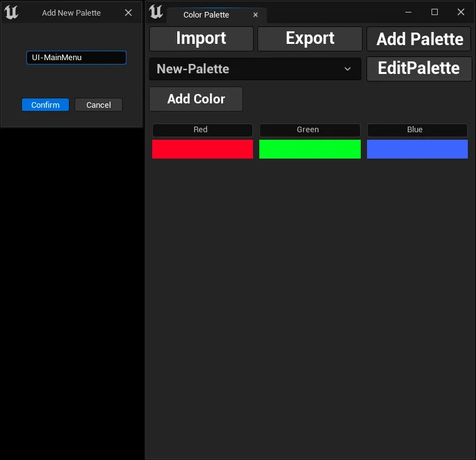476x460 pixels.
Task: Click the EditPalette button
Action: click(x=419, y=69)
